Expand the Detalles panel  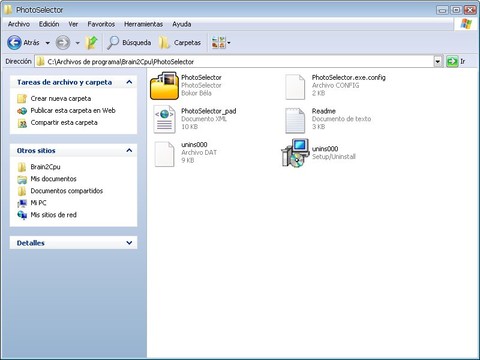pyautogui.click(x=129, y=243)
